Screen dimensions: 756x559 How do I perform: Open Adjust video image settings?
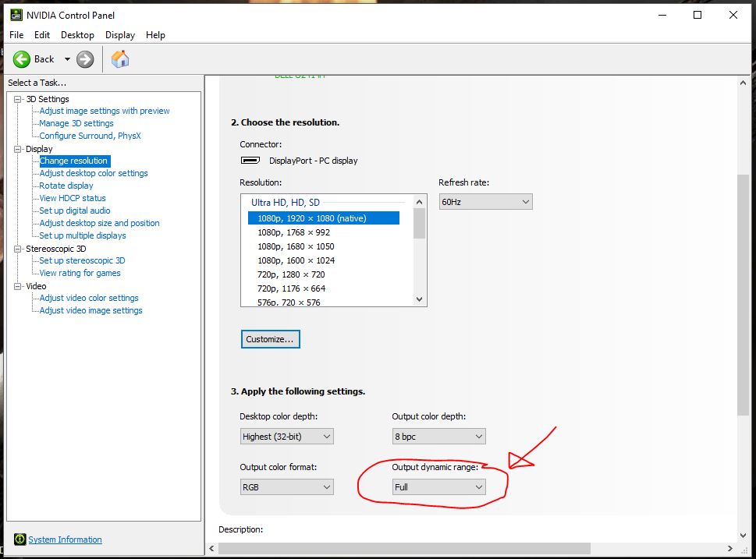pos(91,311)
